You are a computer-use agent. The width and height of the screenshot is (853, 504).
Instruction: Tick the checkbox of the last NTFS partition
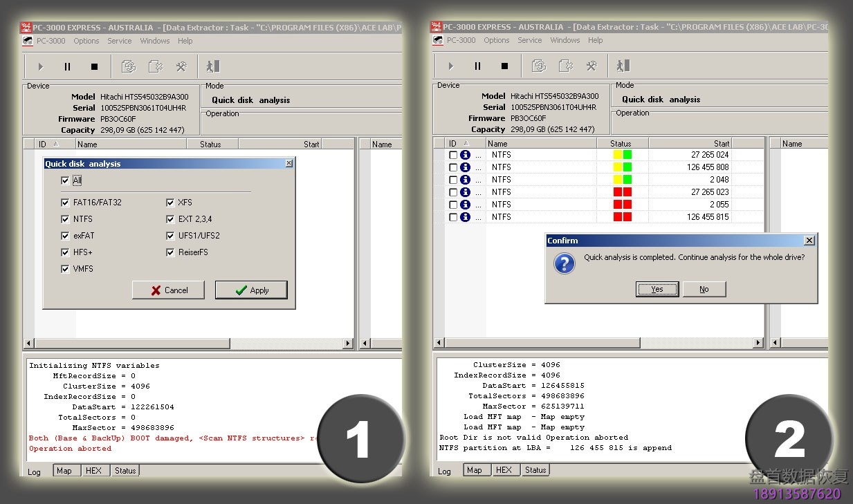452,216
